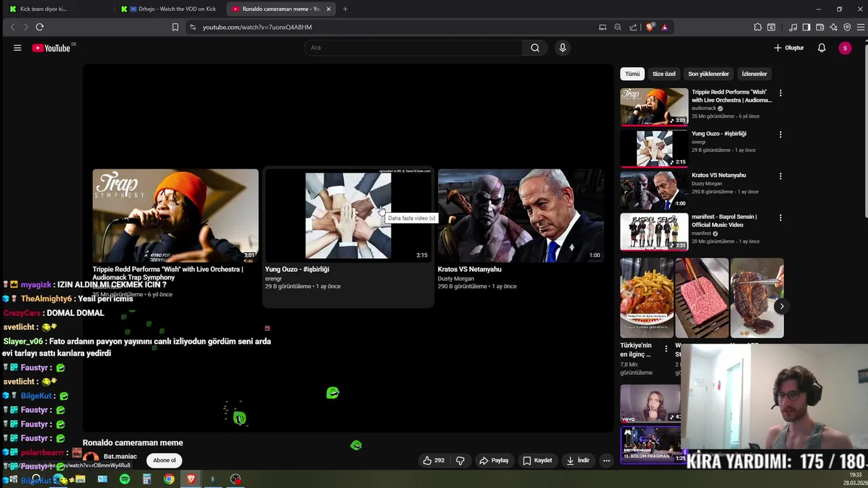This screenshot has width=868, height=488.
Task: Click the share page icon in address bar
Action: [633, 27]
